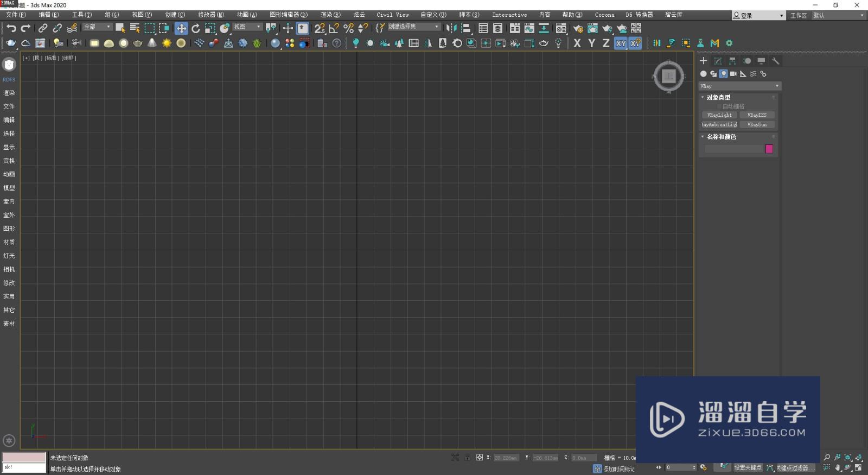This screenshot has width=868, height=475.
Task: Restrict to Y axis constraint
Action: coord(592,43)
